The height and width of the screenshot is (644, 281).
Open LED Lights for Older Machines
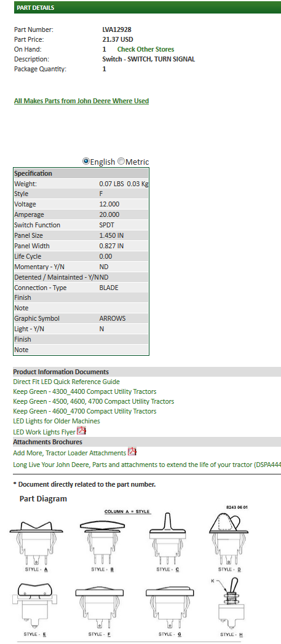click(x=57, y=421)
